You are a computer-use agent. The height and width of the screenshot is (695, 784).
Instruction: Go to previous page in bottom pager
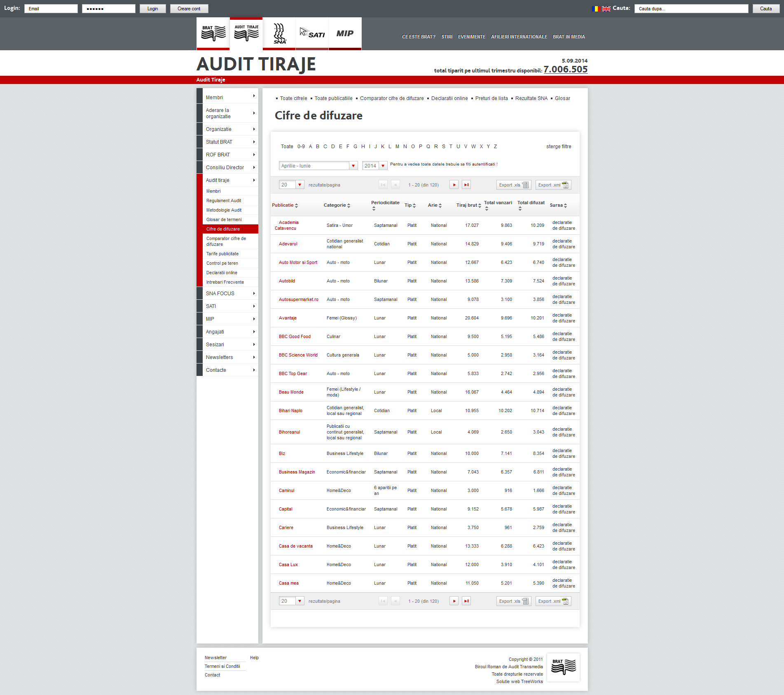[396, 601]
